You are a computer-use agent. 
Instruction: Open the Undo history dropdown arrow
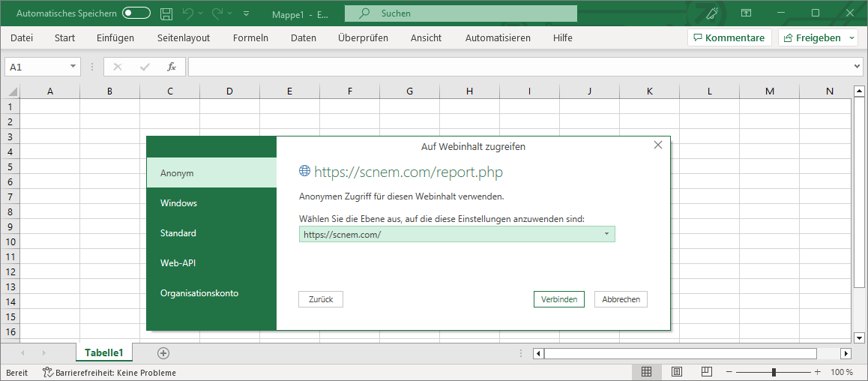coord(200,13)
